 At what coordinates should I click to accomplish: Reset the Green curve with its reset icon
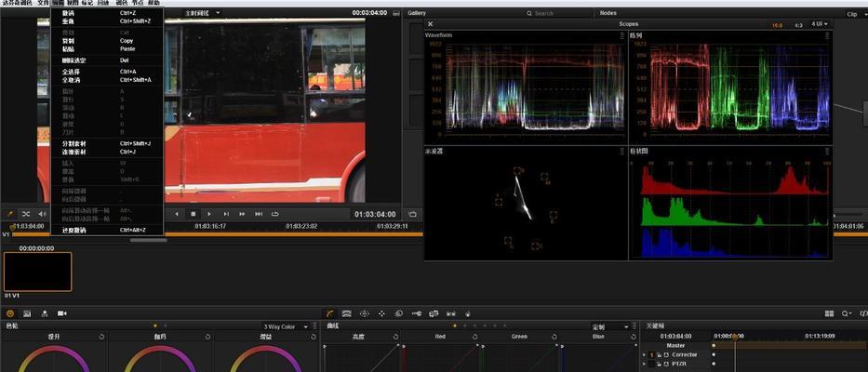pos(554,337)
